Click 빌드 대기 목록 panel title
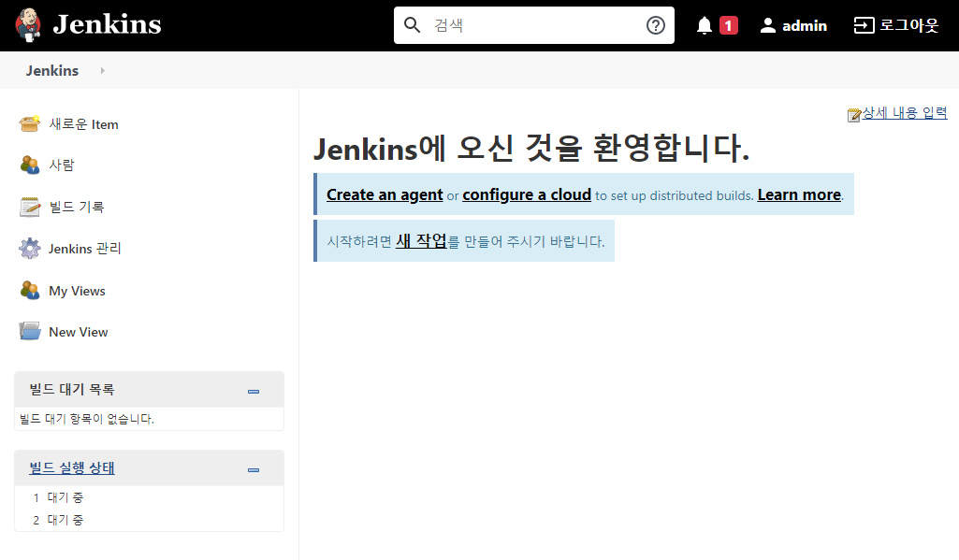 [x=72, y=390]
